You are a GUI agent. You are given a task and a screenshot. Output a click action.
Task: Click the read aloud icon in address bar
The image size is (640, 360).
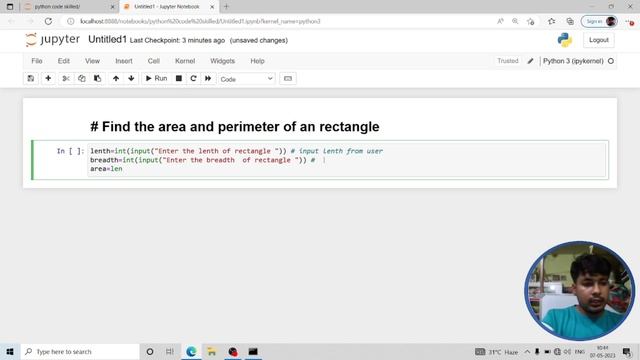tap(500, 21)
